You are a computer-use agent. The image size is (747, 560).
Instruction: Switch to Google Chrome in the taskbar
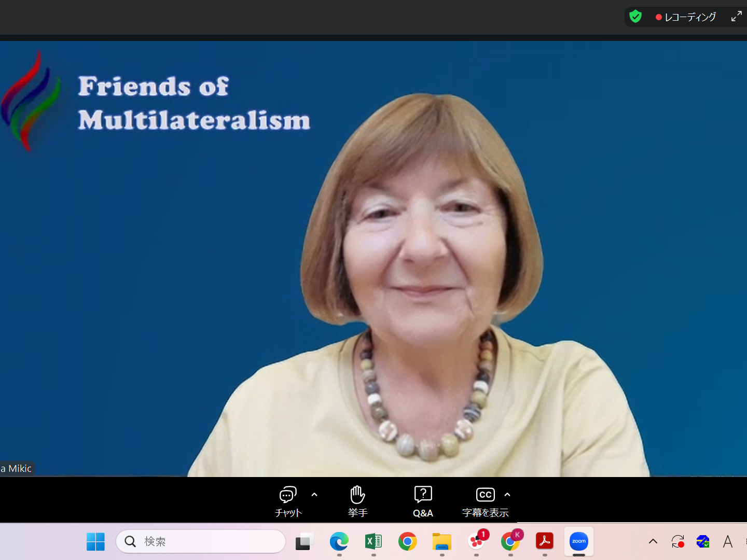[x=408, y=542]
